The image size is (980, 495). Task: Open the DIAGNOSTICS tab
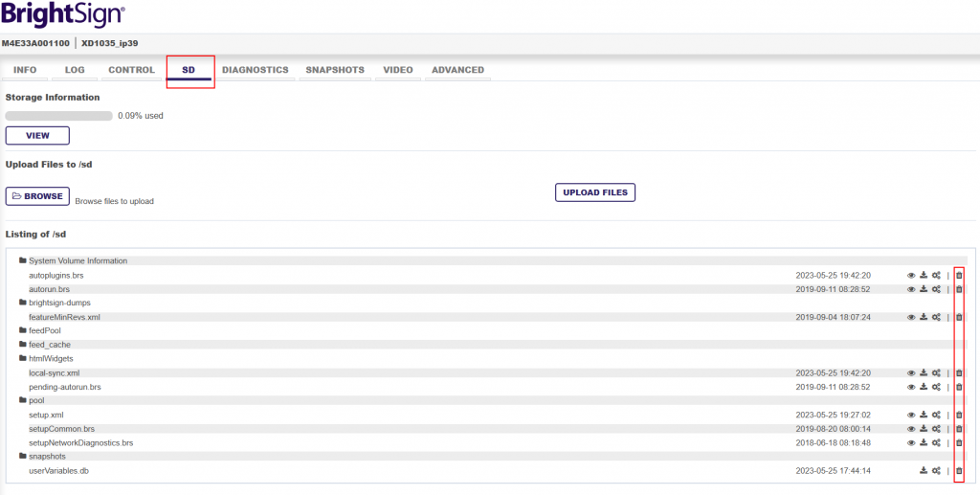click(x=255, y=70)
